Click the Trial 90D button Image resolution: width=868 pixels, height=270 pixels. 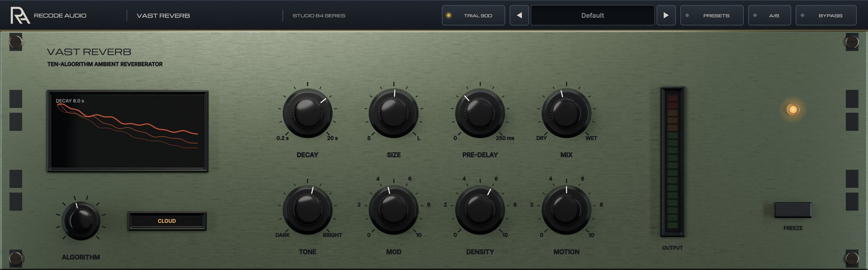tap(474, 15)
